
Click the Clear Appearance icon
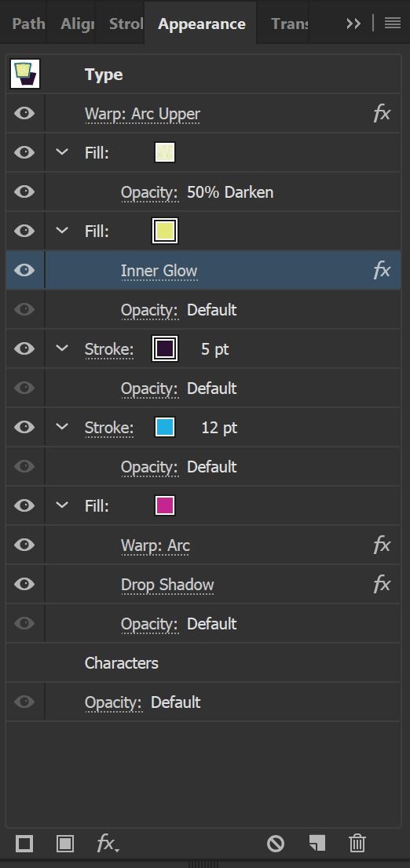tap(276, 844)
